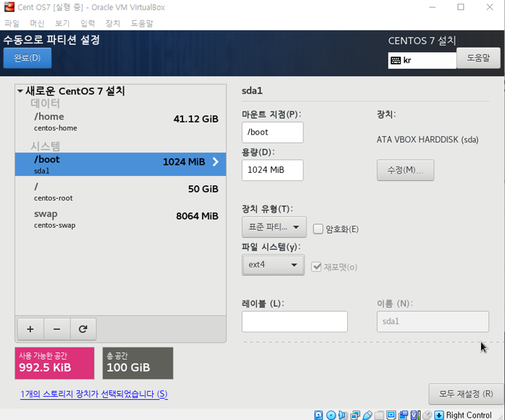This screenshot has height=420, width=505.
Task: Add a new mount point with plus
Action: point(31,329)
